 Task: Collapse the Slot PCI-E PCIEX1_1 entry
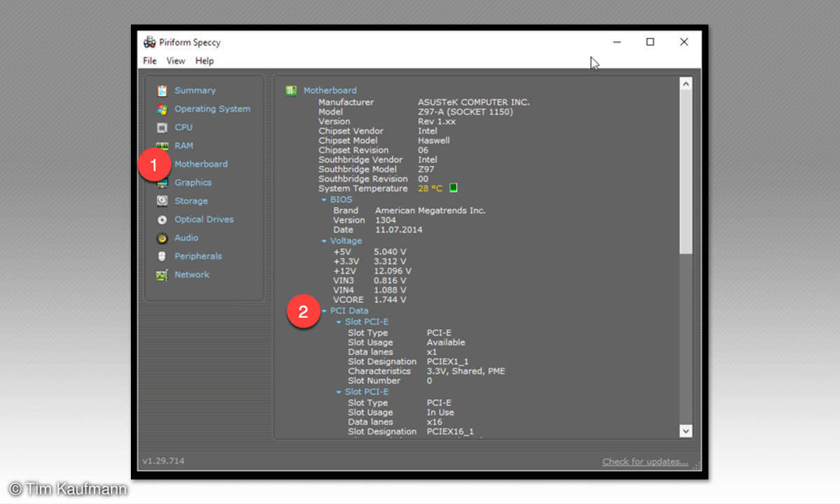[x=339, y=323]
